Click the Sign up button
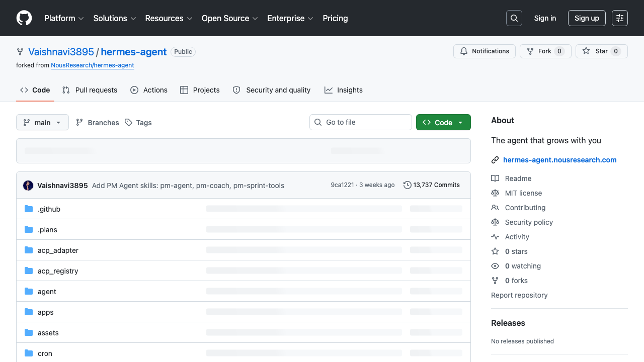This screenshot has width=644, height=362. pos(587,18)
